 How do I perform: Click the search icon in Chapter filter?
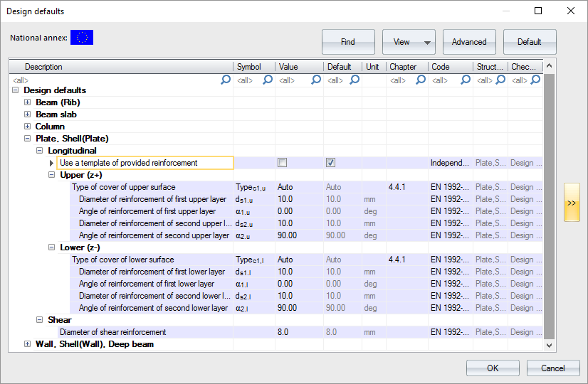(x=420, y=80)
